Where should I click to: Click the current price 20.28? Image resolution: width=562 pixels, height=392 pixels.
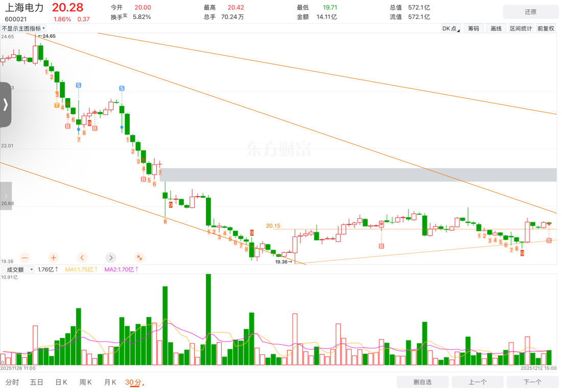click(67, 8)
